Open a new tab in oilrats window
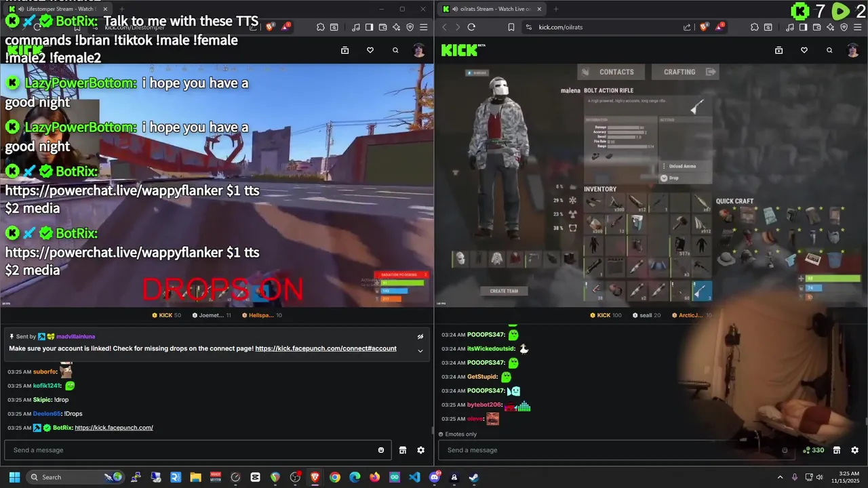The height and width of the screenshot is (488, 868). [x=555, y=9]
